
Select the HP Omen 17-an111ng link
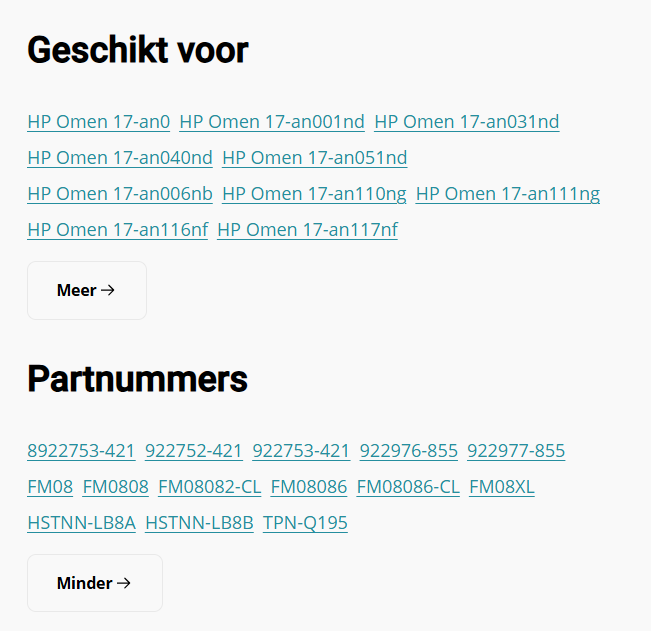coord(507,194)
